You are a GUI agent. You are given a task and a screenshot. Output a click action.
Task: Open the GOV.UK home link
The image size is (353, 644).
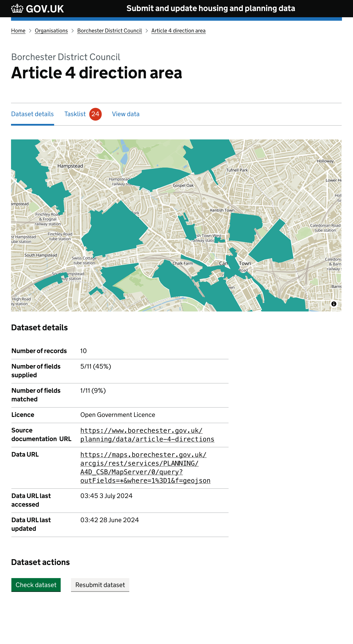(x=37, y=9)
